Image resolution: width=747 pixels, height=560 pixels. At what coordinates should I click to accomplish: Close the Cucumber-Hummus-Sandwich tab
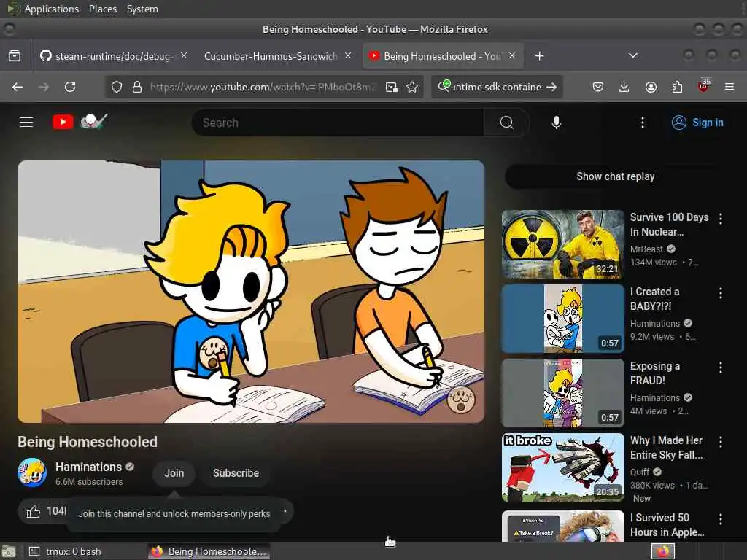tap(348, 55)
